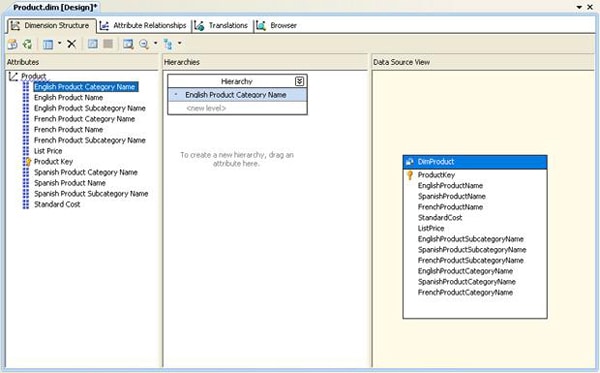The width and height of the screenshot is (600, 373).
Task: Select SpanishProductName column in DimProduct
Action: click(x=452, y=197)
